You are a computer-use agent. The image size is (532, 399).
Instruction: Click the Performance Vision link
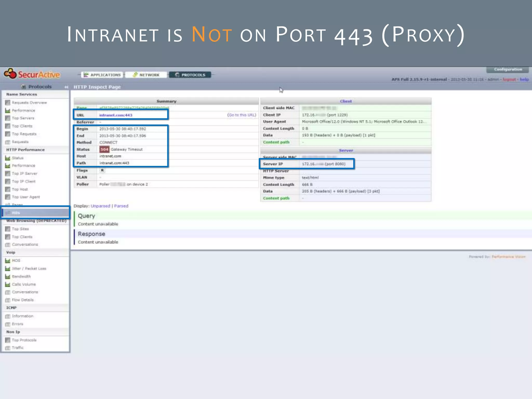508,257
